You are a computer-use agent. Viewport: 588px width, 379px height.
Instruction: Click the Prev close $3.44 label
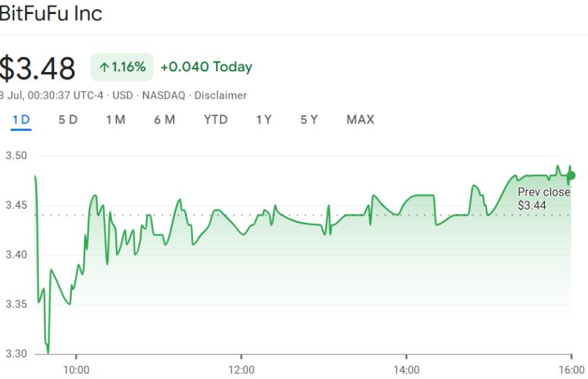point(543,198)
